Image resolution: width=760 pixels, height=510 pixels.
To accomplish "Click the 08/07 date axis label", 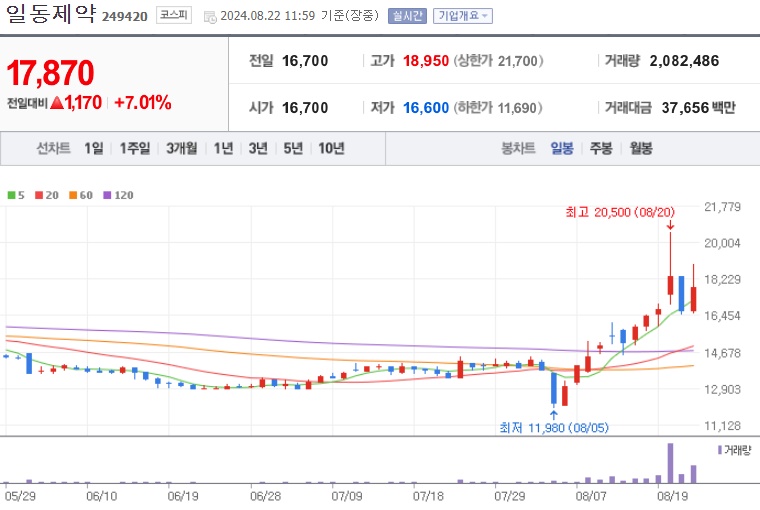I will 590,496.
